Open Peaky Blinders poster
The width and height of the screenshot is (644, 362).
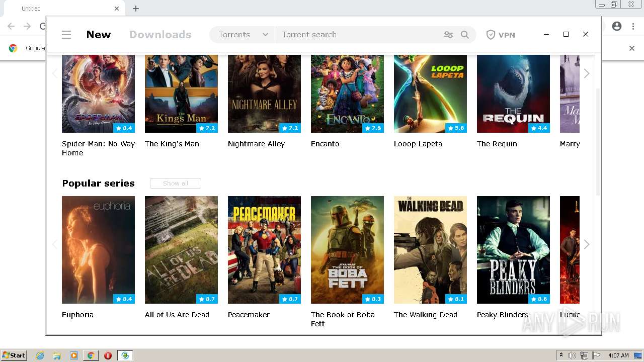(513, 250)
